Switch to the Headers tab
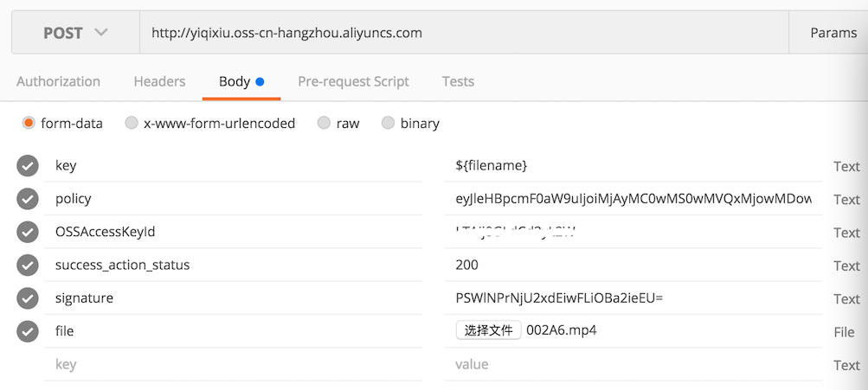This screenshot has width=868, height=390. [159, 81]
